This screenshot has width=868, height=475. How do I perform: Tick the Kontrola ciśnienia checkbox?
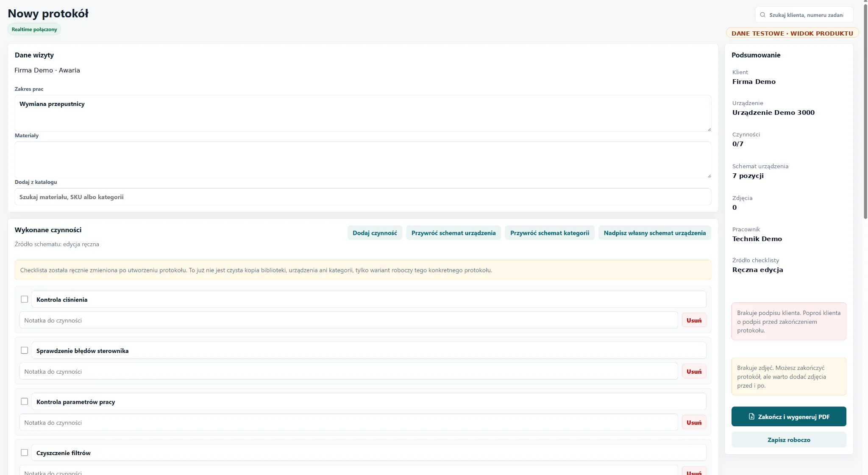click(25, 299)
